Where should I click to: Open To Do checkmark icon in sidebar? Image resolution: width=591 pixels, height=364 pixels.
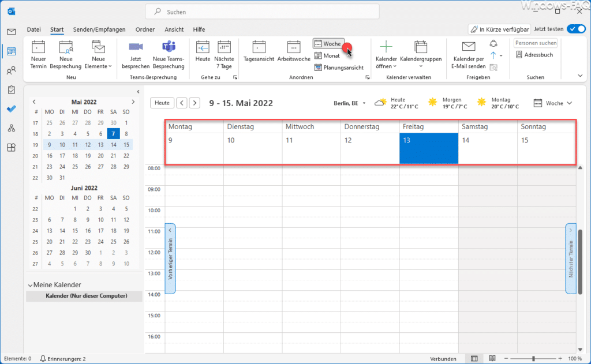12,109
